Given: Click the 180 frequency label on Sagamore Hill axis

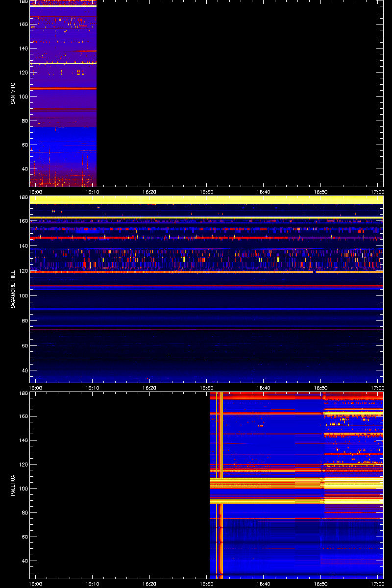Looking at the screenshot, I should (x=23, y=197).
